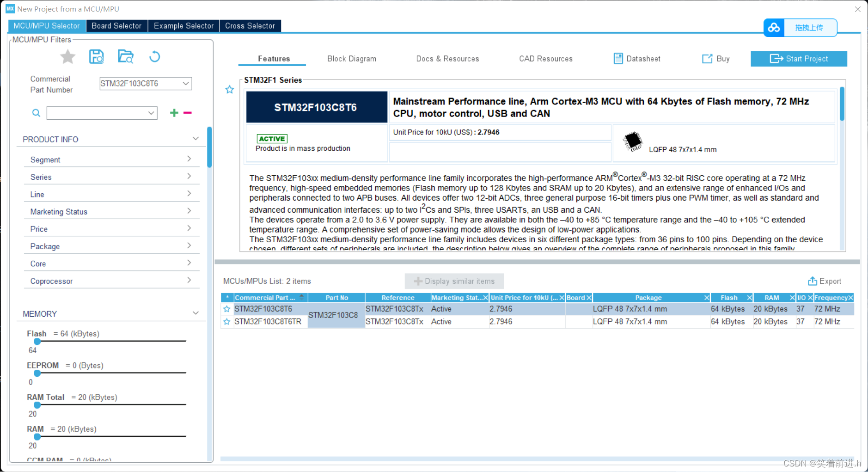Select MCU/MPU Selector tab

coord(47,26)
